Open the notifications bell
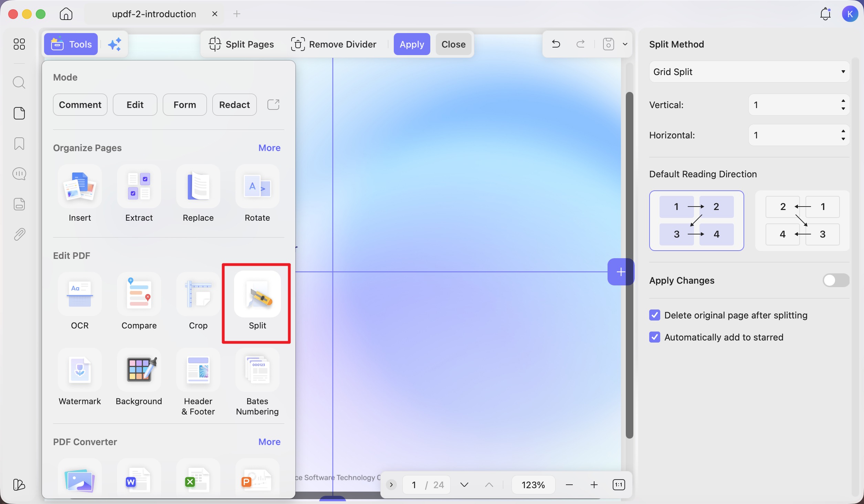 pos(825,14)
